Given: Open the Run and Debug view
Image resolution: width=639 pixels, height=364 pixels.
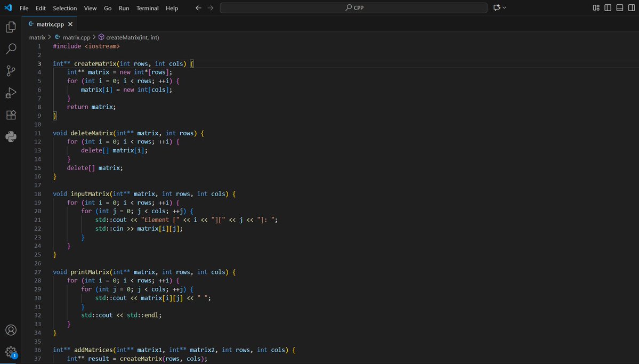Looking at the screenshot, I should 11,93.
